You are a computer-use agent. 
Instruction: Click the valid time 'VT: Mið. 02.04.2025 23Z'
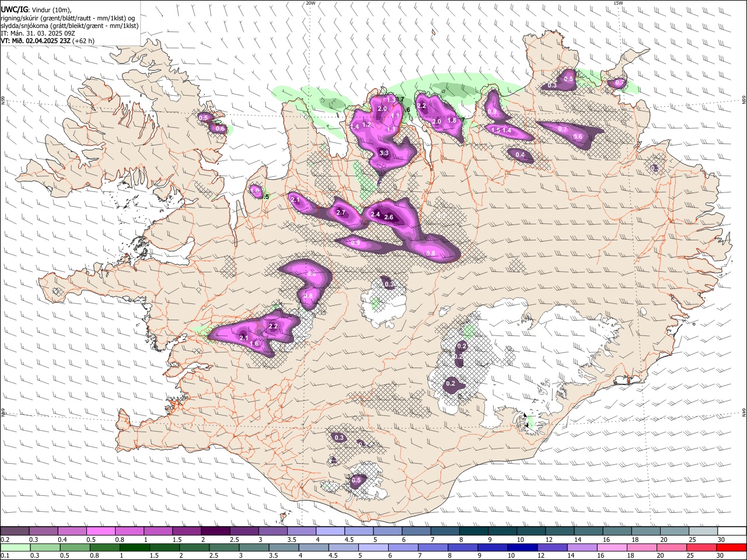pyautogui.click(x=36, y=41)
